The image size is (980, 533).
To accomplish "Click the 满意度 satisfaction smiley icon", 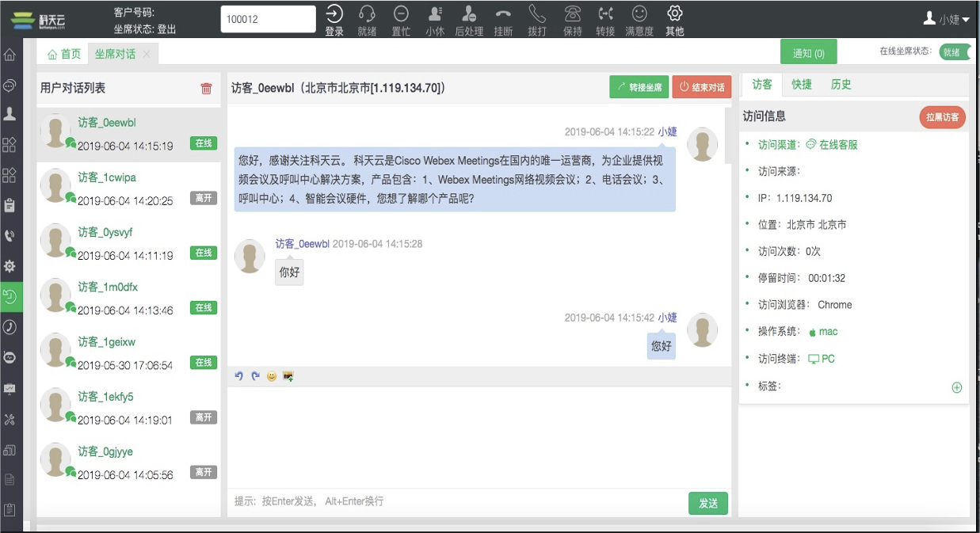I will pyautogui.click(x=639, y=14).
